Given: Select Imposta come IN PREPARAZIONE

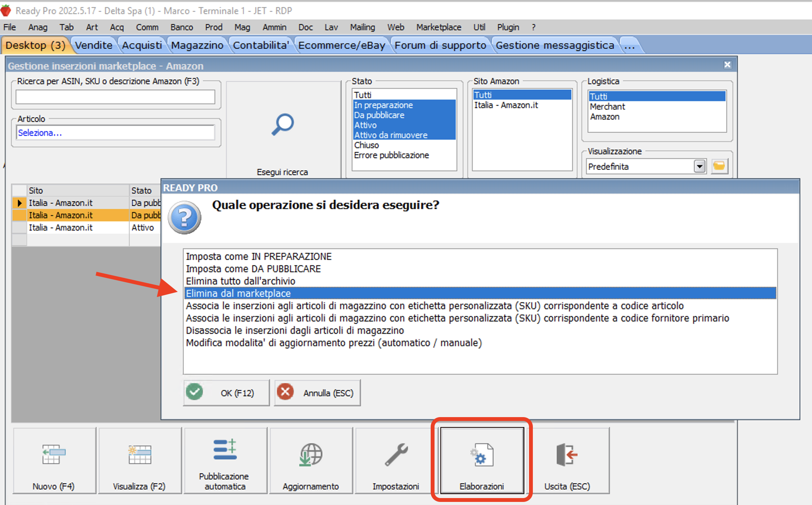Looking at the screenshot, I should pos(480,256).
